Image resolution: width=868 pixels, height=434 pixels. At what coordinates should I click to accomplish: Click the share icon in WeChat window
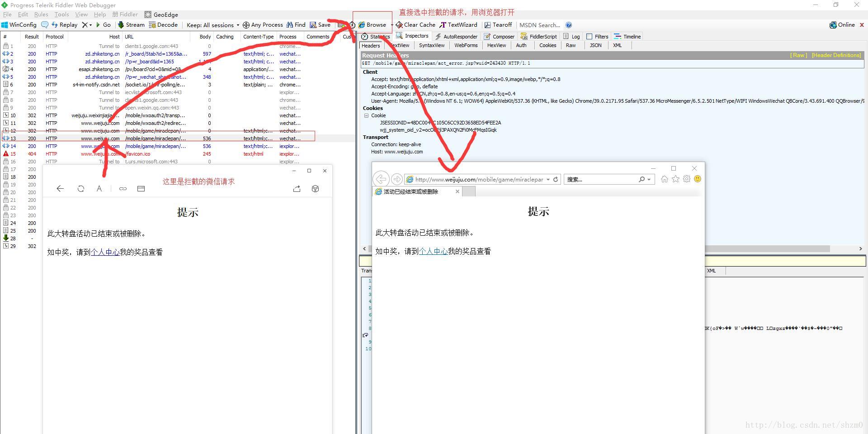click(x=297, y=189)
